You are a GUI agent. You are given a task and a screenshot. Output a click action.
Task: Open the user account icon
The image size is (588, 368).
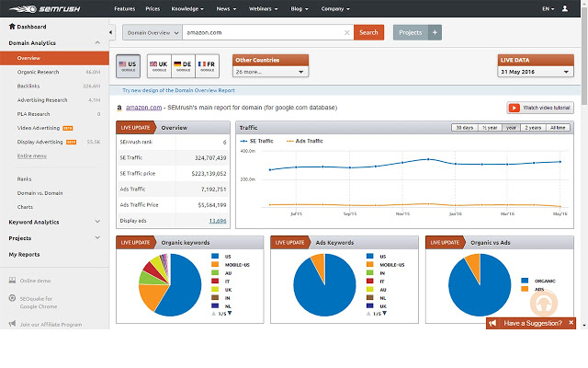(x=564, y=8)
